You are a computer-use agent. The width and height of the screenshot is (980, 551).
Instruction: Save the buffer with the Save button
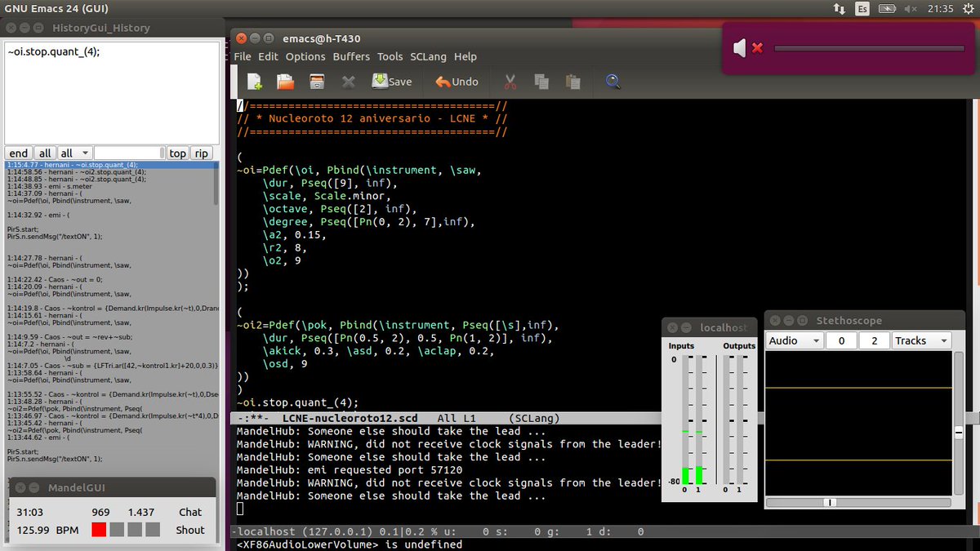tap(392, 81)
